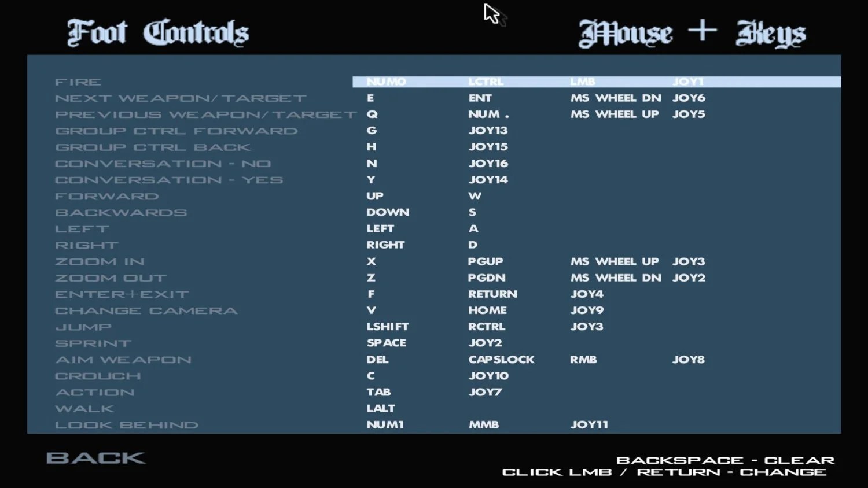Select the LOOK BEHIND control entry
This screenshot has width=868, height=488.
pos(434,425)
